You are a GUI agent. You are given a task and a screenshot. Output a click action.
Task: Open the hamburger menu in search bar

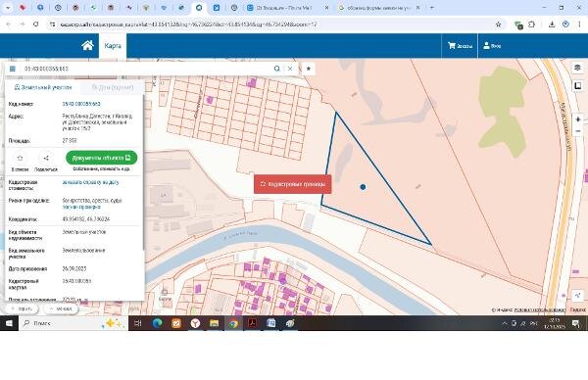(x=13, y=69)
